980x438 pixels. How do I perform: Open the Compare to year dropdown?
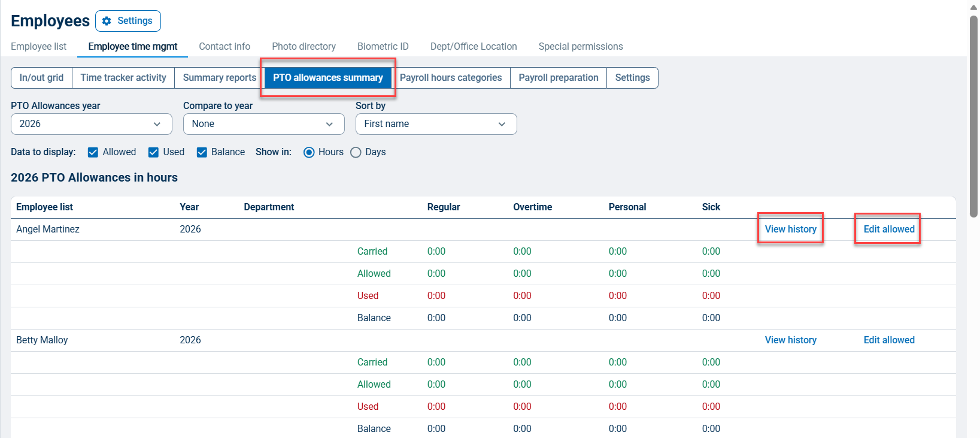click(264, 124)
